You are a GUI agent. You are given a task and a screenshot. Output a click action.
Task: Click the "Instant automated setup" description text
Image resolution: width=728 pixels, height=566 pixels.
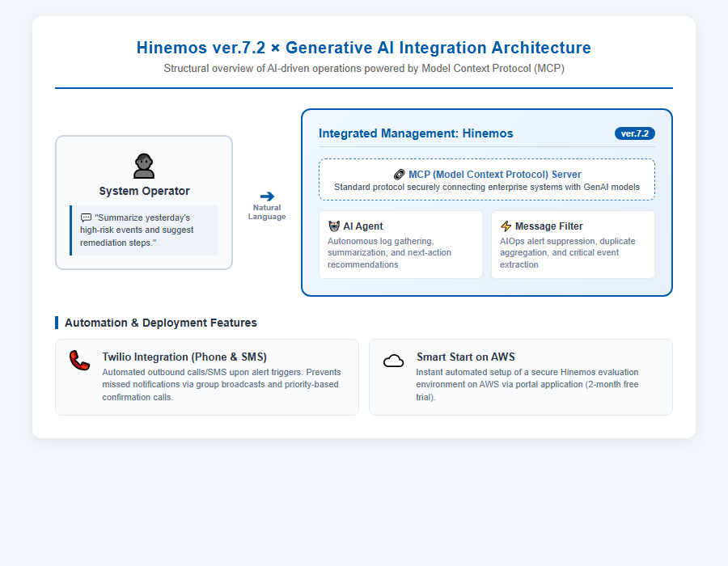pos(527,385)
